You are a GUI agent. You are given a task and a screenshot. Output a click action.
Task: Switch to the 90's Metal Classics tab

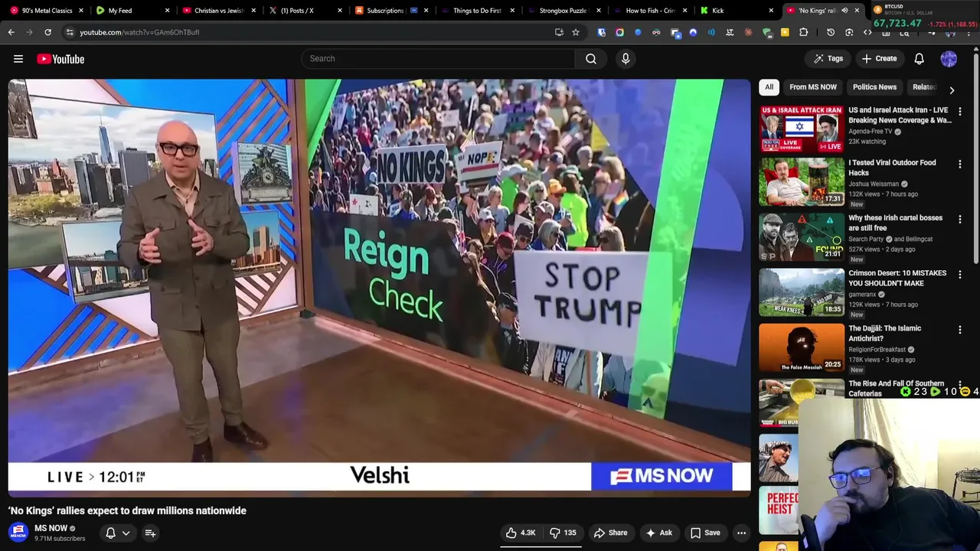47,11
